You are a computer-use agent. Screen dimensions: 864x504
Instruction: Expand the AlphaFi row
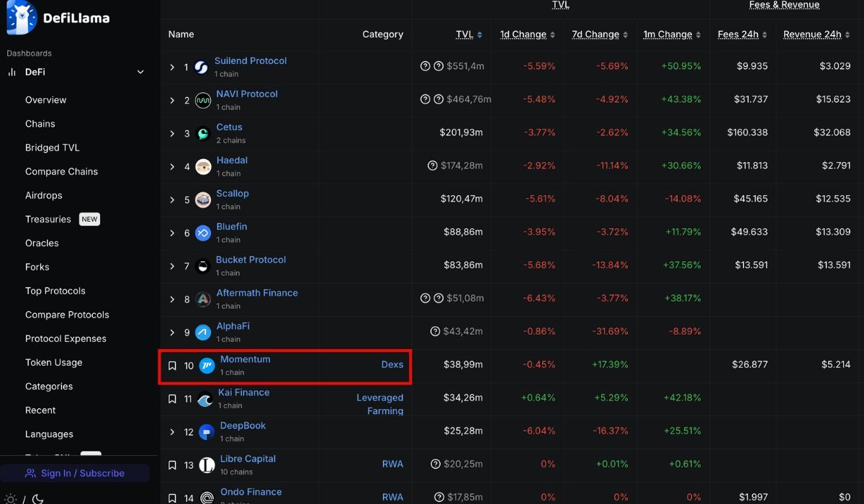tap(172, 332)
